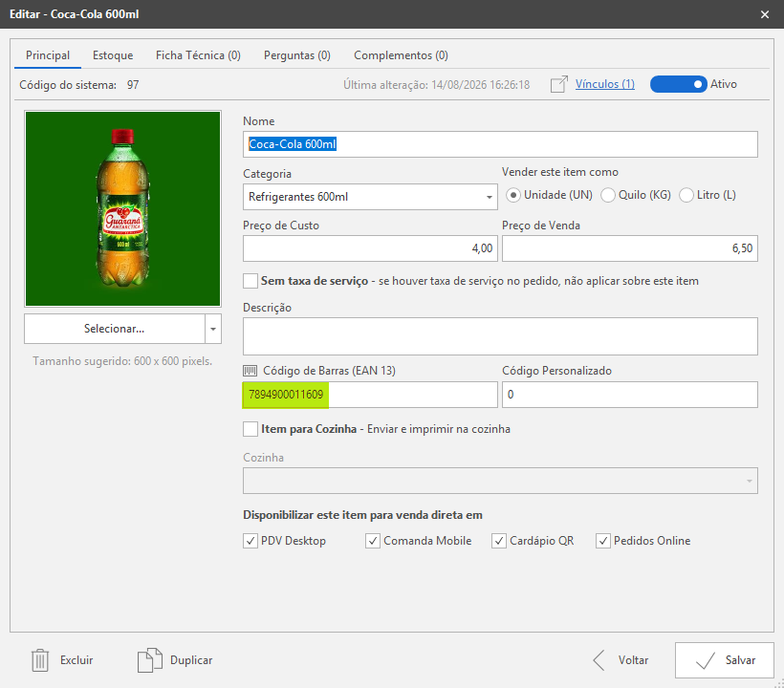Uncheck the Pedidos Online checkbox

603,541
